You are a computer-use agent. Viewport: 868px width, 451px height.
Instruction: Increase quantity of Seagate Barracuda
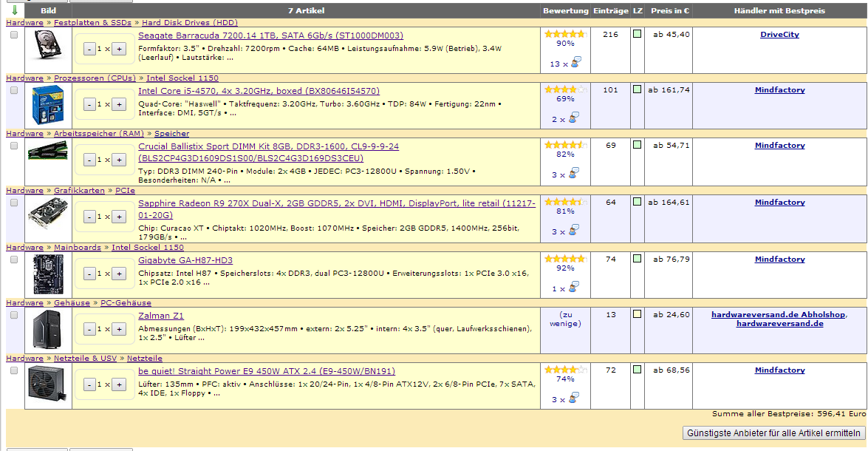point(119,49)
